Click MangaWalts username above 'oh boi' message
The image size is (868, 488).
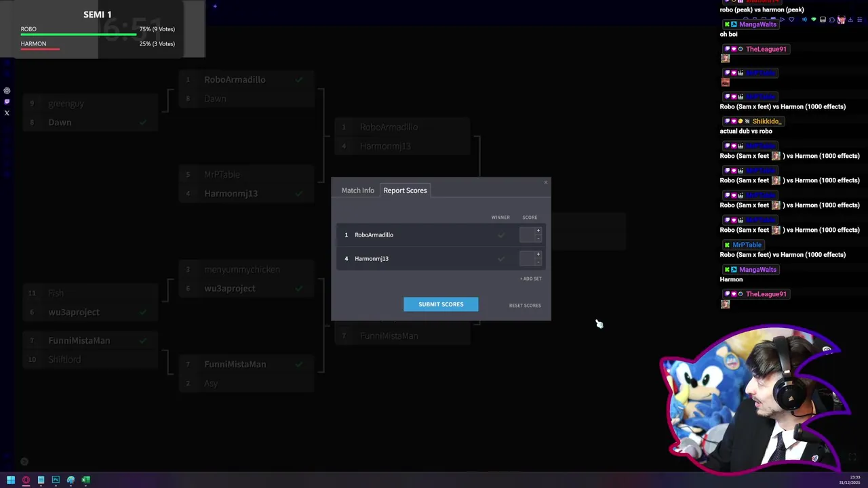[757, 24]
